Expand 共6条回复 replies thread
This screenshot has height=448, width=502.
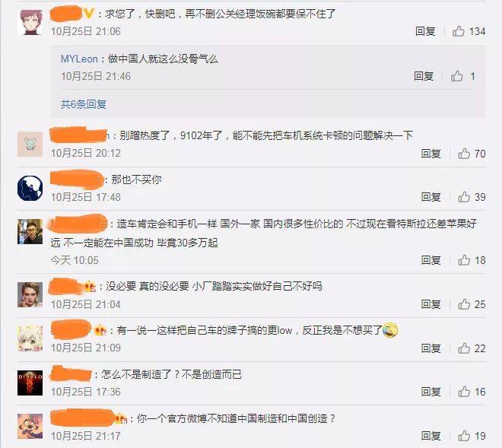click(84, 104)
